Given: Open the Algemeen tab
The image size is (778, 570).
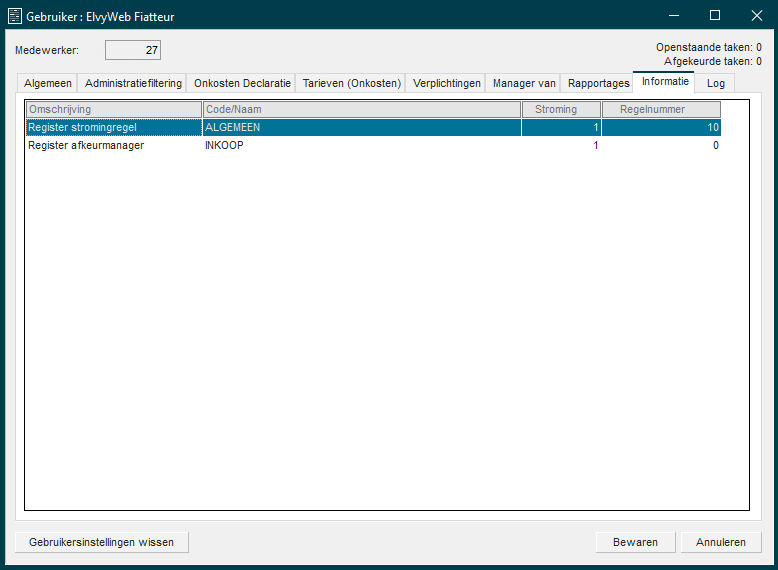Looking at the screenshot, I should [48, 83].
